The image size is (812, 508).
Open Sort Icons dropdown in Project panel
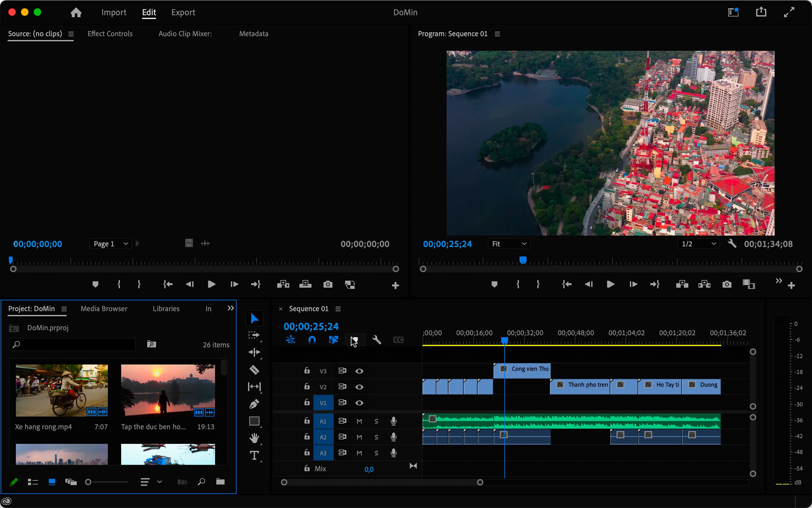pyautogui.click(x=151, y=482)
